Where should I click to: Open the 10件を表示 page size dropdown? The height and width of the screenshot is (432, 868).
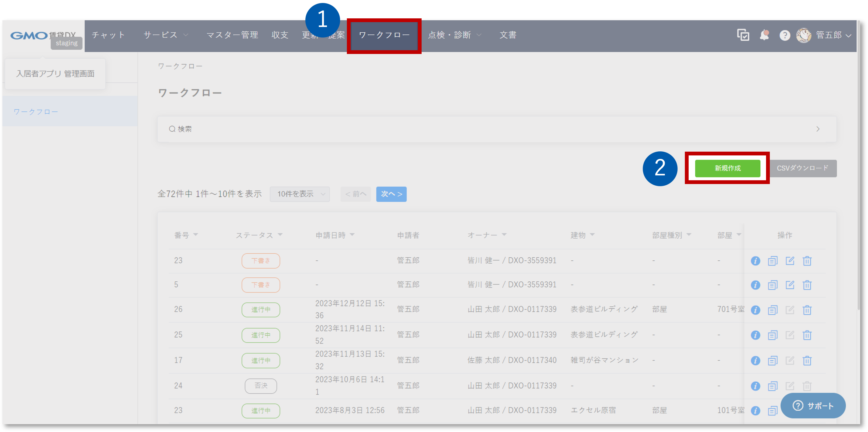299,194
